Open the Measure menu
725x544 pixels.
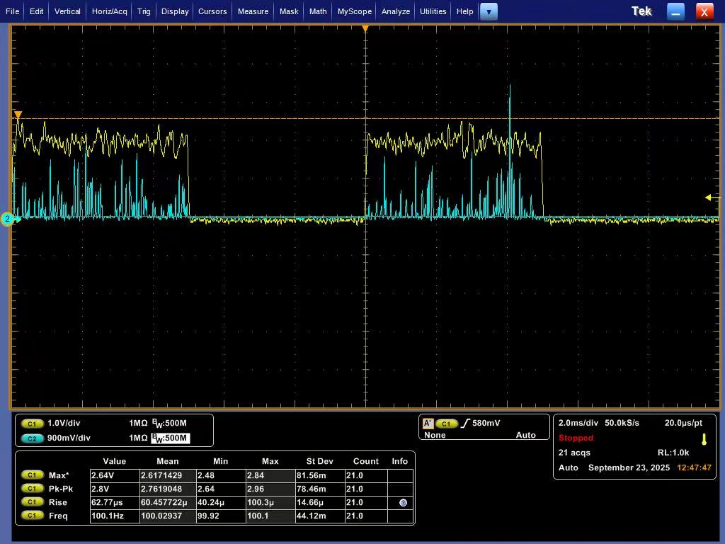[253, 11]
